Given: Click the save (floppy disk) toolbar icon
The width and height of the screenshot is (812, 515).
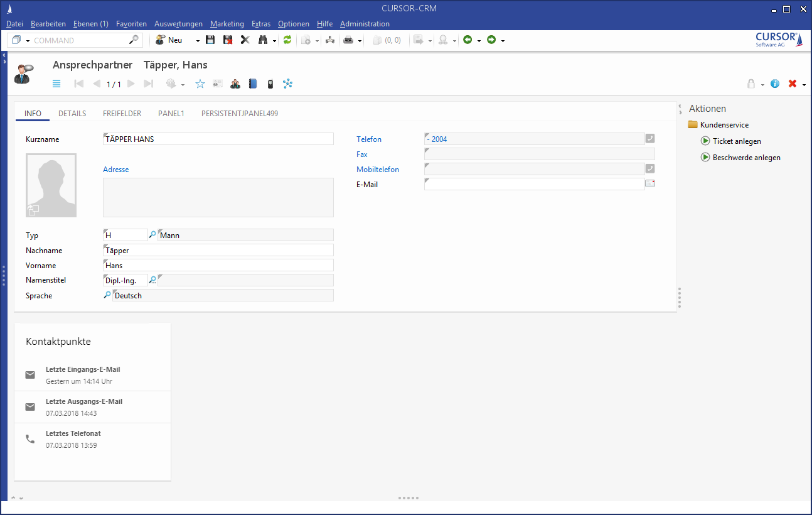Looking at the screenshot, I should coord(210,40).
